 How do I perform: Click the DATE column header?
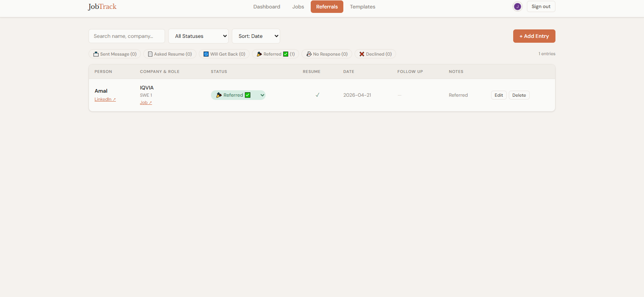pyautogui.click(x=349, y=72)
